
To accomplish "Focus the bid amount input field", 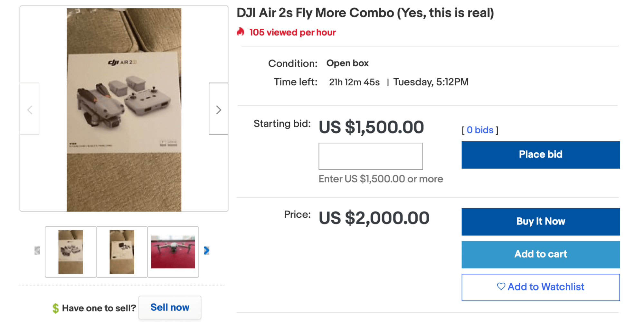I will [370, 156].
